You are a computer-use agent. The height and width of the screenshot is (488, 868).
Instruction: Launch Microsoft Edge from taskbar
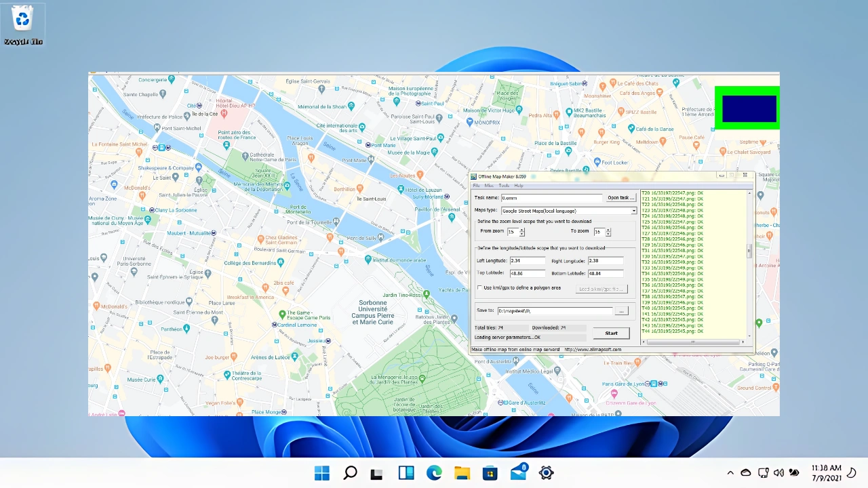[434, 473]
